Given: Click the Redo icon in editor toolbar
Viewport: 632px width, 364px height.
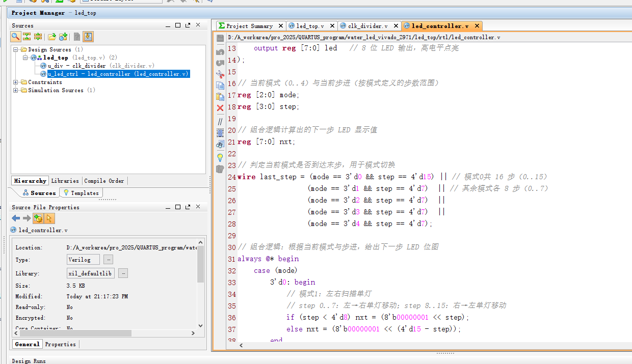Looking at the screenshot, I should point(220,63).
